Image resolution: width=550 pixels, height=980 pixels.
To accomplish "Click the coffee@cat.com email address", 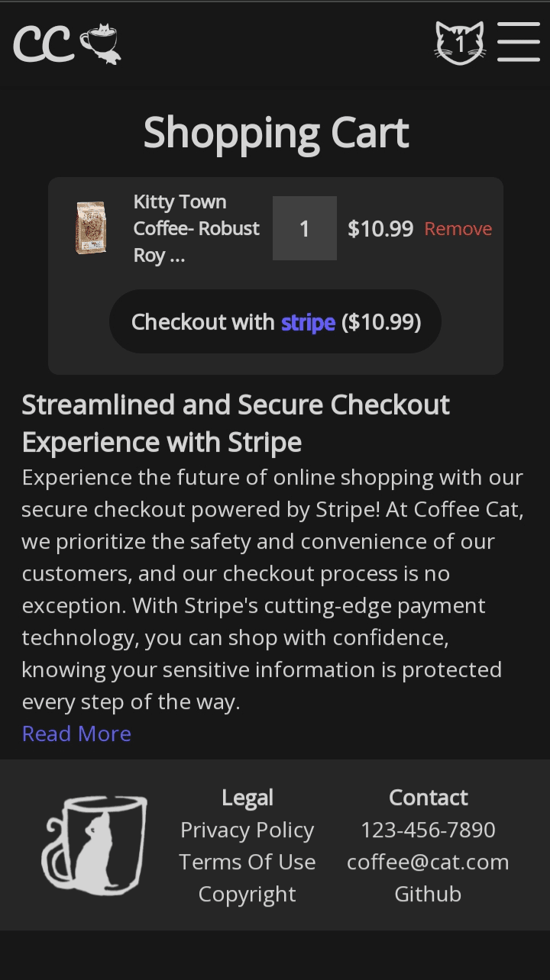I will [428, 862].
